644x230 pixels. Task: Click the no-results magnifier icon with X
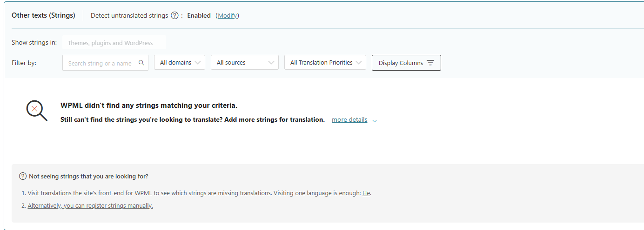(x=37, y=111)
